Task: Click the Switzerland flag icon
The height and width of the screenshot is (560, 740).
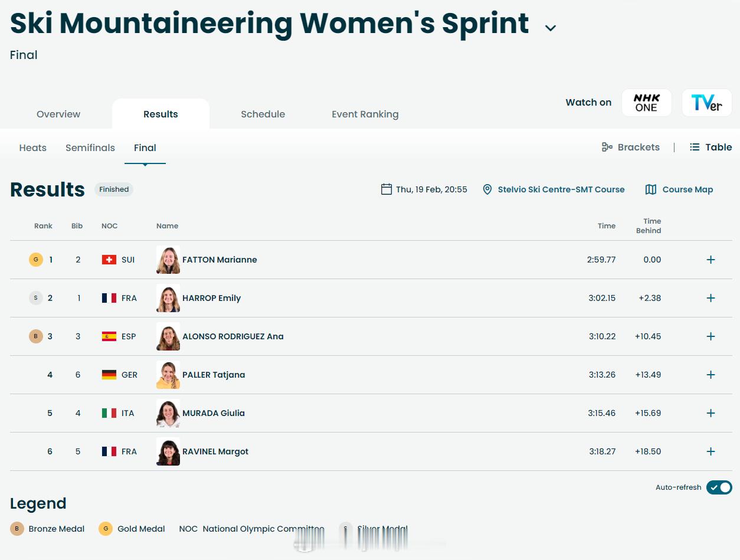Action: coord(109,260)
